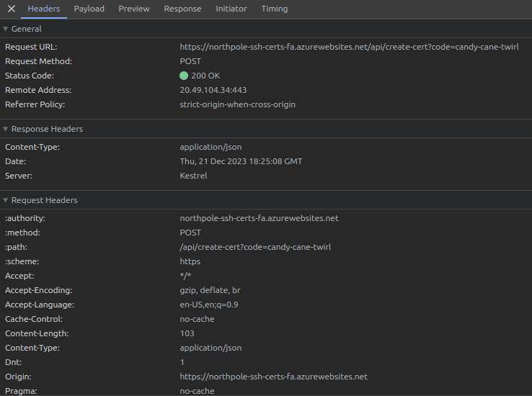Select the Remote Address value 20.49.104.34:443
The width and height of the screenshot is (532, 396).
213,90
